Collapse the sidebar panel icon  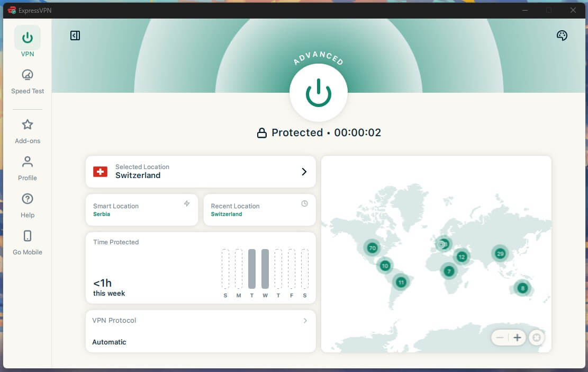pyautogui.click(x=75, y=36)
